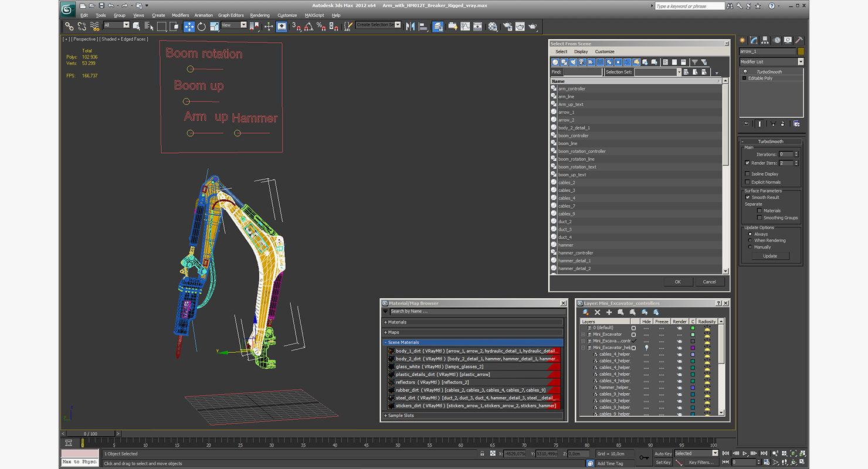Open the Modifiers menu
Screen dimensions: 868x469
tap(180, 15)
